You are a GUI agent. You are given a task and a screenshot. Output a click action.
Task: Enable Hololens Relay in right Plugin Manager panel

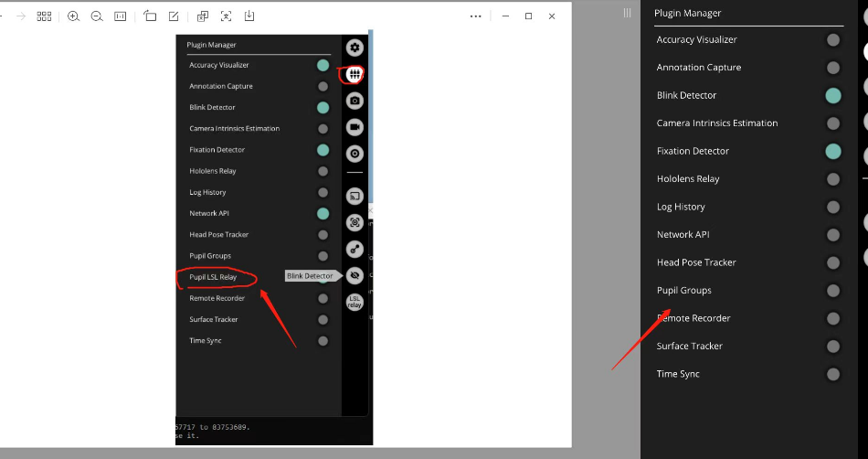(832, 179)
